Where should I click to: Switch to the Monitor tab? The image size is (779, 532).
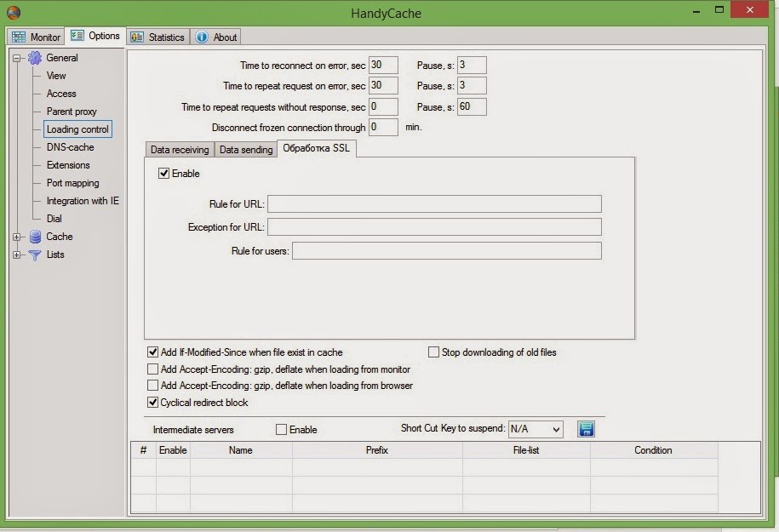[x=35, y=37]
